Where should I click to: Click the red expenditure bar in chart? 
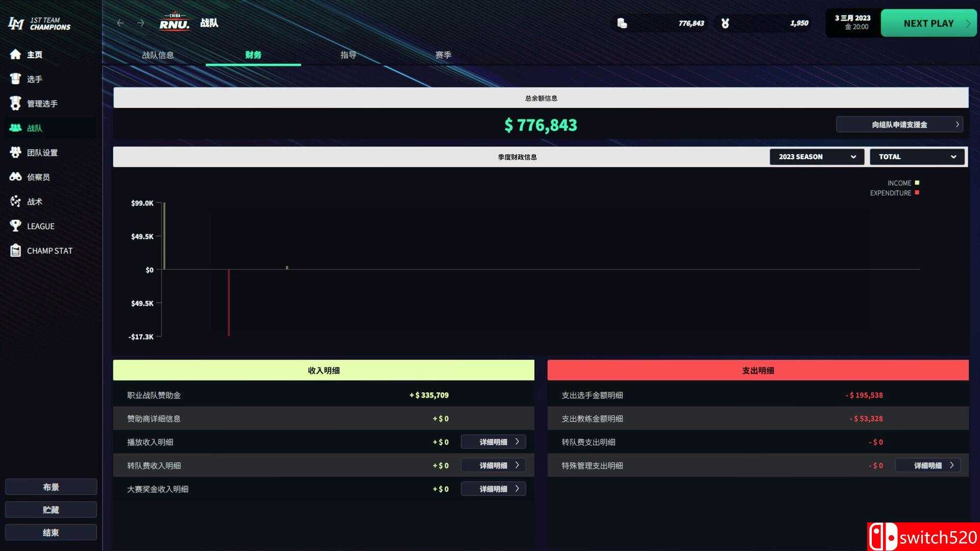pos(229,303)
